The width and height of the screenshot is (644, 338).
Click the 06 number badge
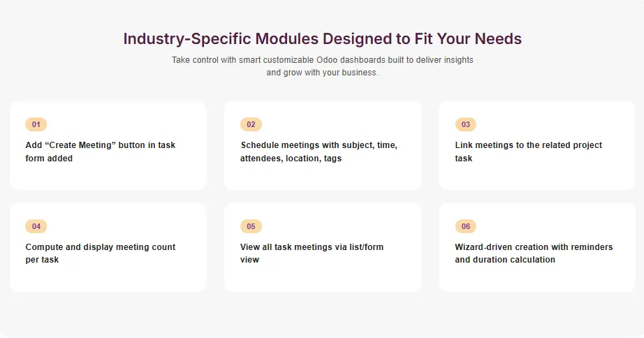(x=465, y=226)
